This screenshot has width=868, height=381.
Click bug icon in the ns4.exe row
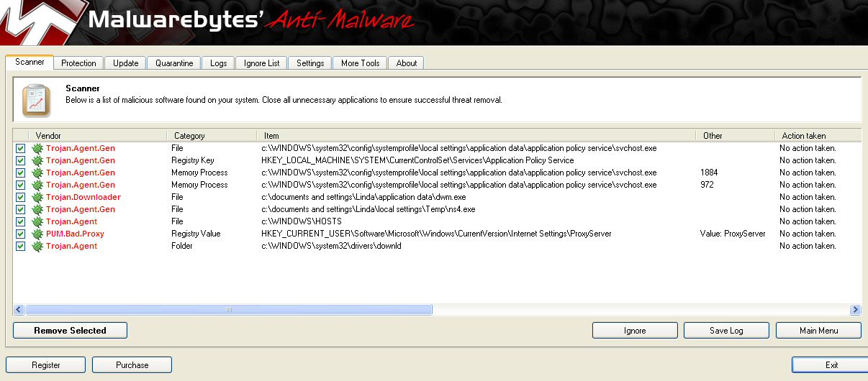(37, 209)
